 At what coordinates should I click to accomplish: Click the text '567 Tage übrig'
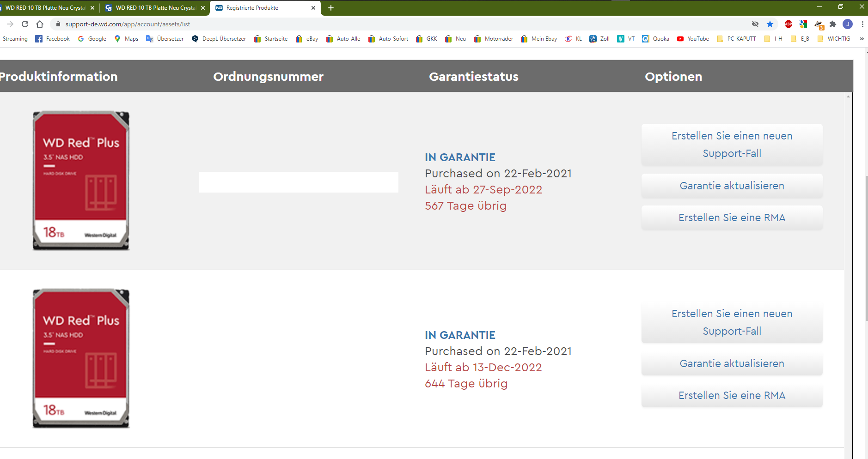pyautogui.click(x=465, y=205)
